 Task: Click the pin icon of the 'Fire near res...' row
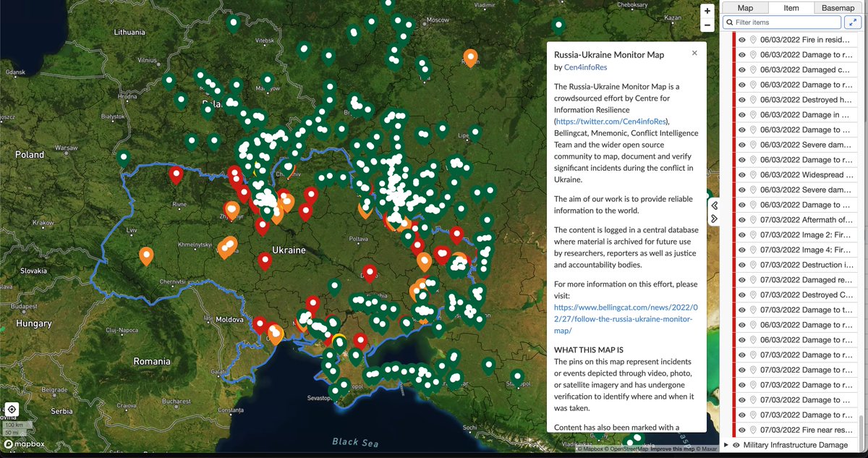753,430
